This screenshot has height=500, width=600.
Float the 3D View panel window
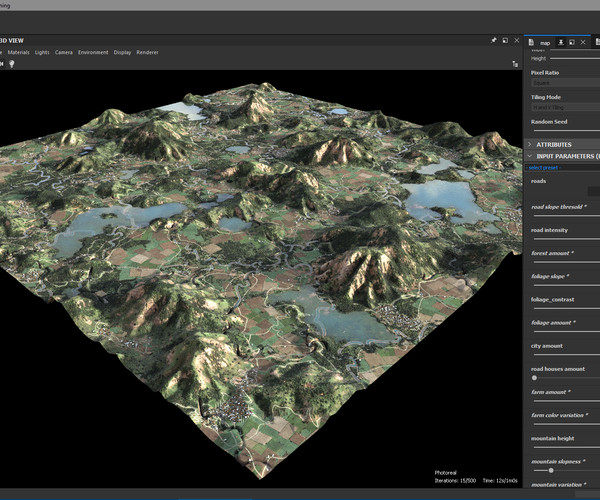[505, 40]
